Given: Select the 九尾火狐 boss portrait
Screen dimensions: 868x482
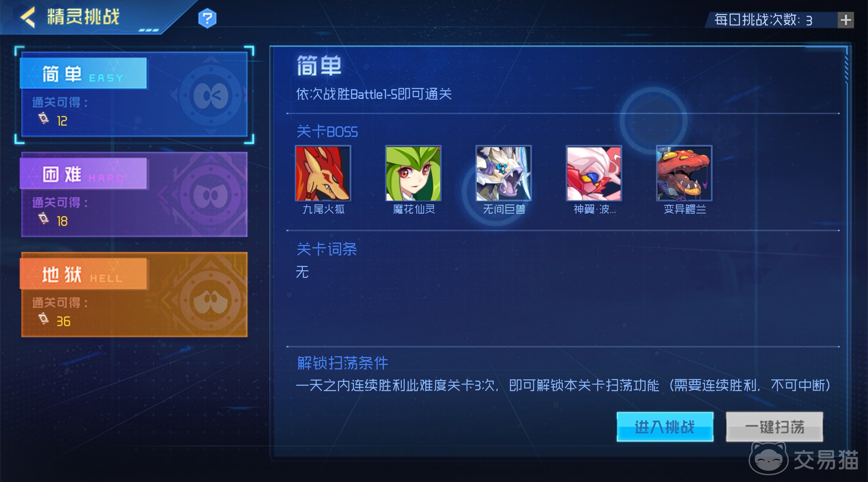Looking at the screenshot, I should click(323, 173).
